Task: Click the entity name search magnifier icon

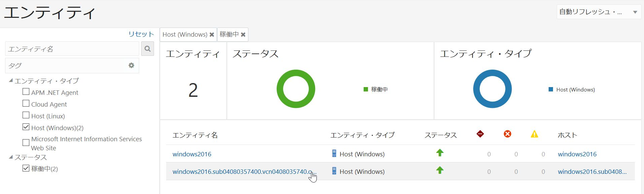Action: coord(147,49)
